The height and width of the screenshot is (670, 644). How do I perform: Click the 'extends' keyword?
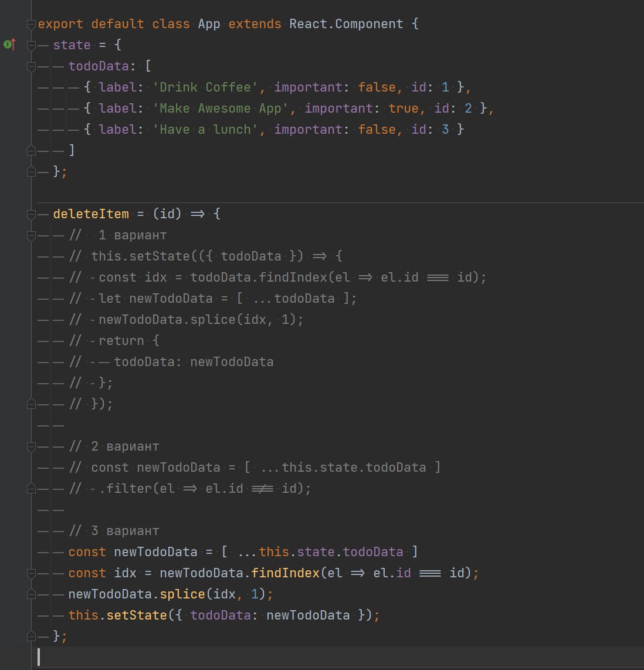tap(255, 24)
